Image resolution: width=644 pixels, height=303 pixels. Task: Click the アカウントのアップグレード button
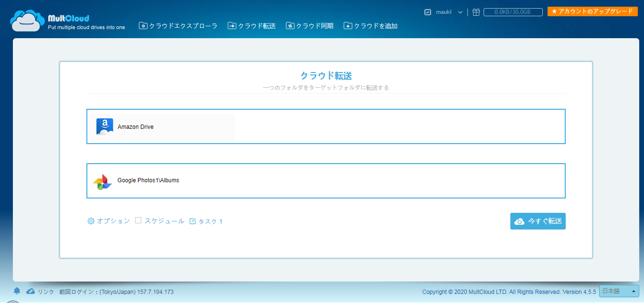click(592, 11)
